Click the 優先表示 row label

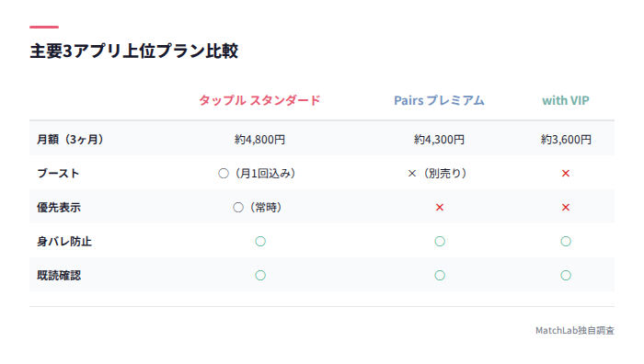(x=59, y=208)
